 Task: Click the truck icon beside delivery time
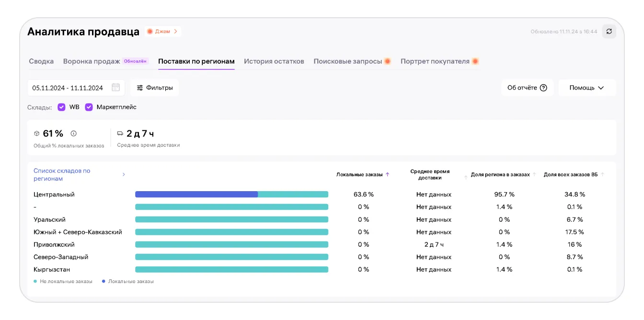pyautogui.click(x=120, y=134)
